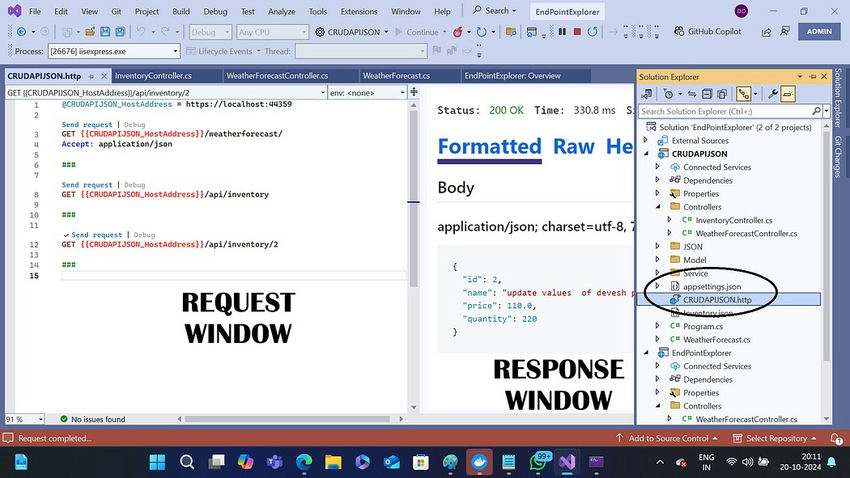Select Program.cs in Solution Explorer
This screenshot has width=850, height=478.
pos(703,326)
